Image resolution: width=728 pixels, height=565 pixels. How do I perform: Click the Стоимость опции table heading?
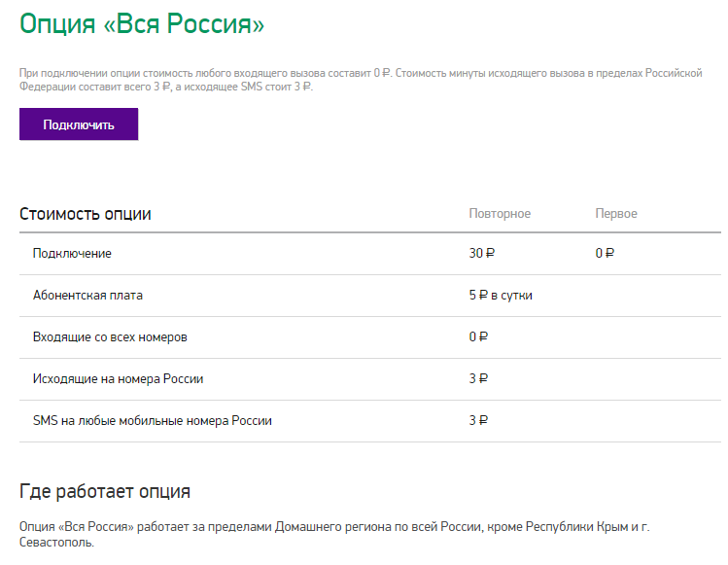(x=86, y=214)
